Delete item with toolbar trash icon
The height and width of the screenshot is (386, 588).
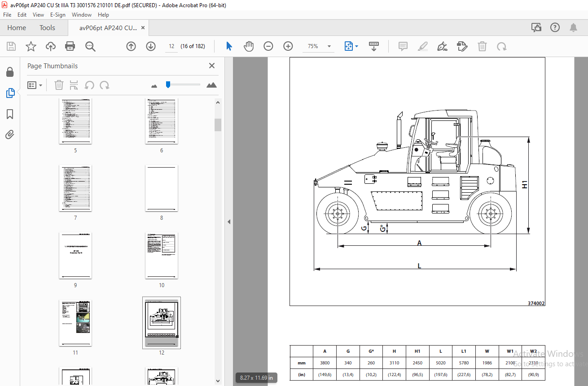pyautogui.click(x=482, y=46)
